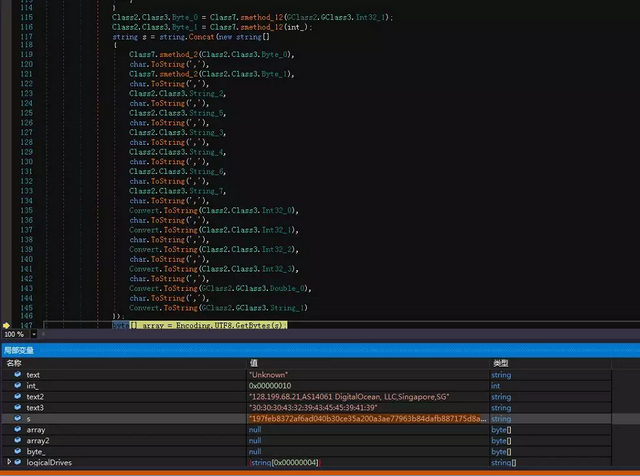640x476 pixels.
Task: Select the 'byte_' variable icon
Action: point(18,452)
